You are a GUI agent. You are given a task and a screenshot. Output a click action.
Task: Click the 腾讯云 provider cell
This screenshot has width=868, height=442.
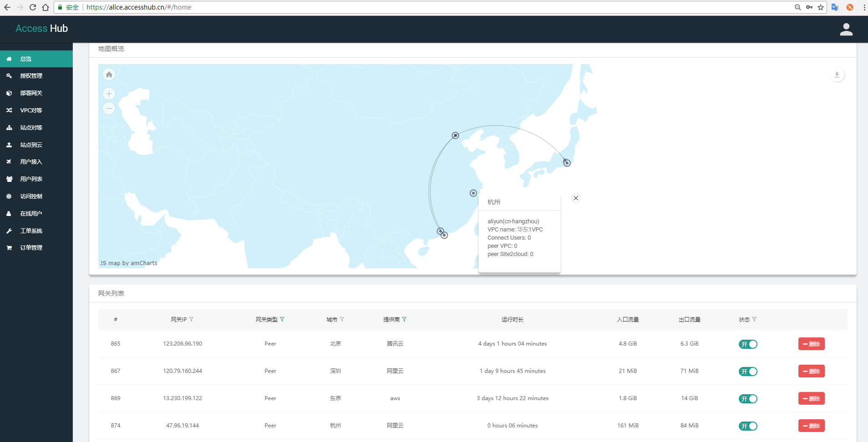coord(395,344)
